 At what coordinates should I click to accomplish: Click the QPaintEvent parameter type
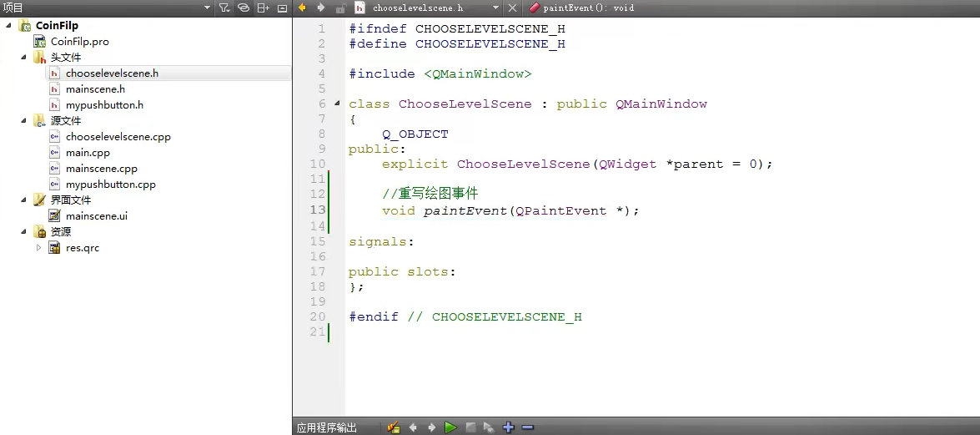point(560,211)
